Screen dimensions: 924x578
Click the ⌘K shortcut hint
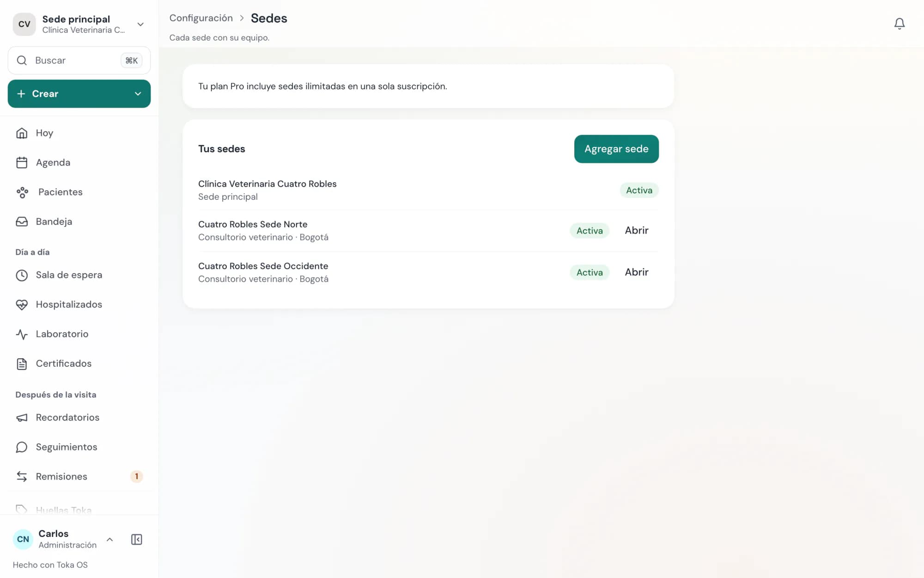coord(132,61)
